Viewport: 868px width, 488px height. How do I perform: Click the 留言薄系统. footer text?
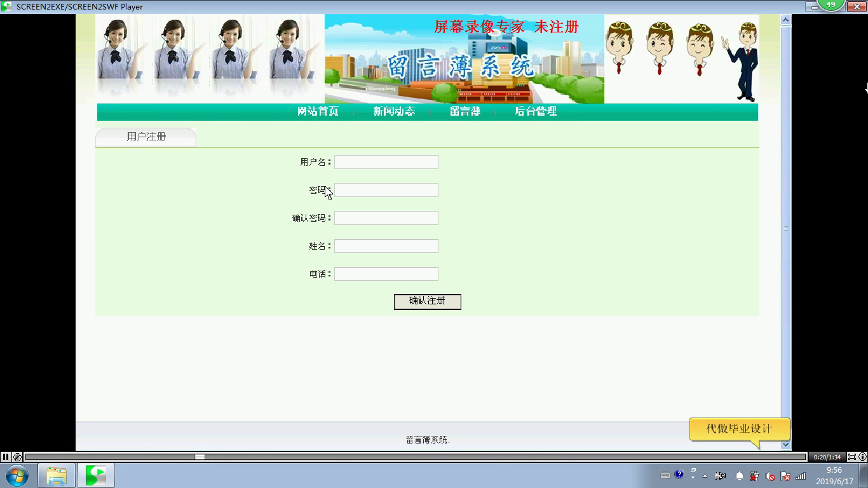coord(428,440)
